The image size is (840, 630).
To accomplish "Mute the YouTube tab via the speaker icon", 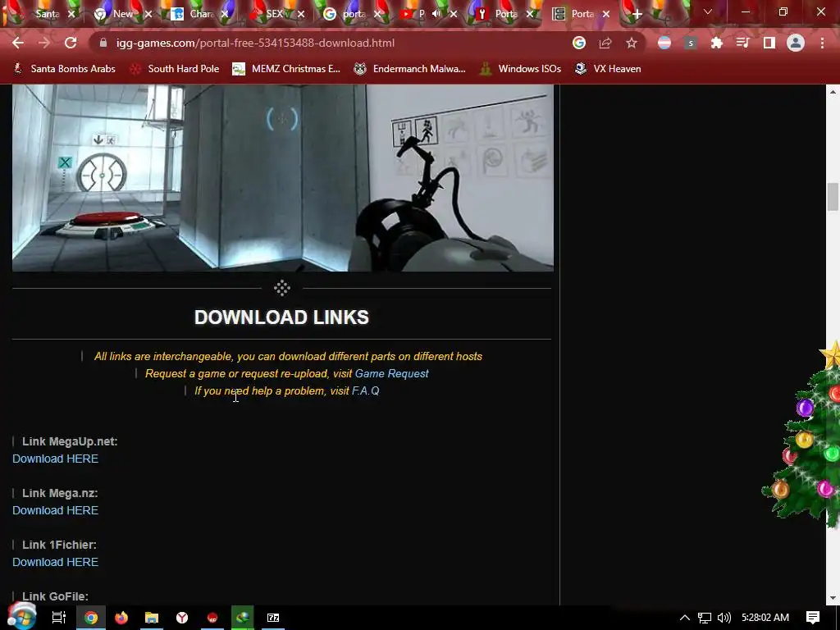I will pyautogui.click(x=436, y=14).
